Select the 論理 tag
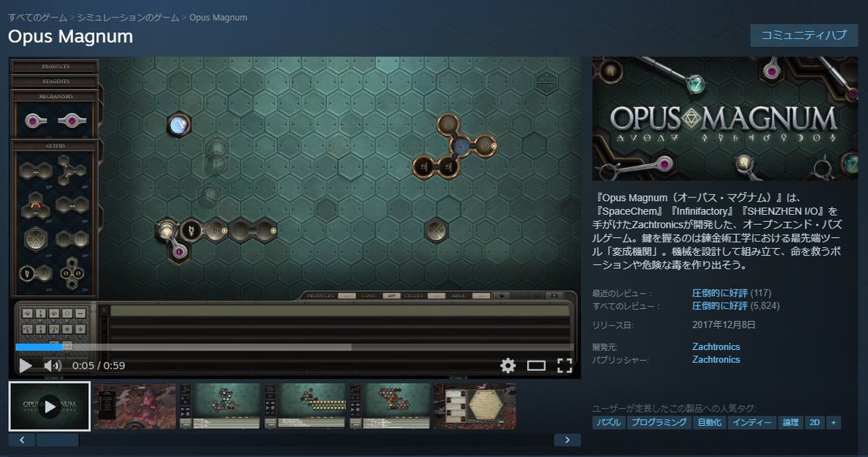Image resolution: width=868 pixels, height=457 pixels. 791,422
